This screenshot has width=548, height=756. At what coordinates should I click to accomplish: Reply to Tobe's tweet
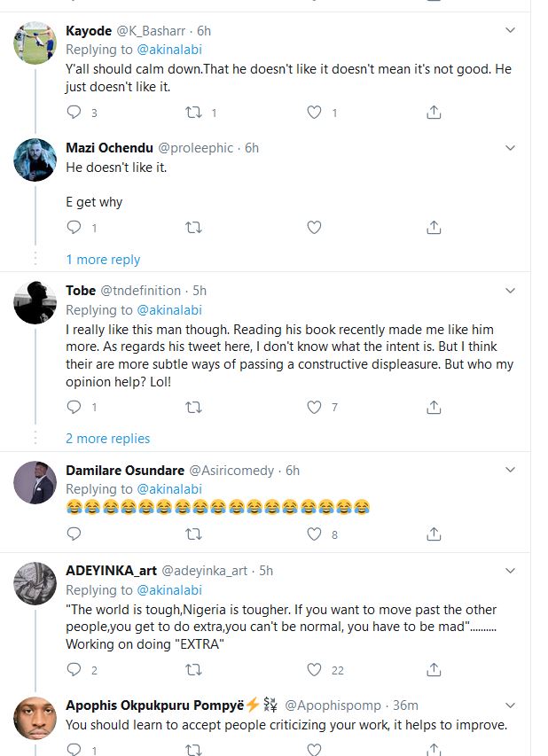coord(74,408)
